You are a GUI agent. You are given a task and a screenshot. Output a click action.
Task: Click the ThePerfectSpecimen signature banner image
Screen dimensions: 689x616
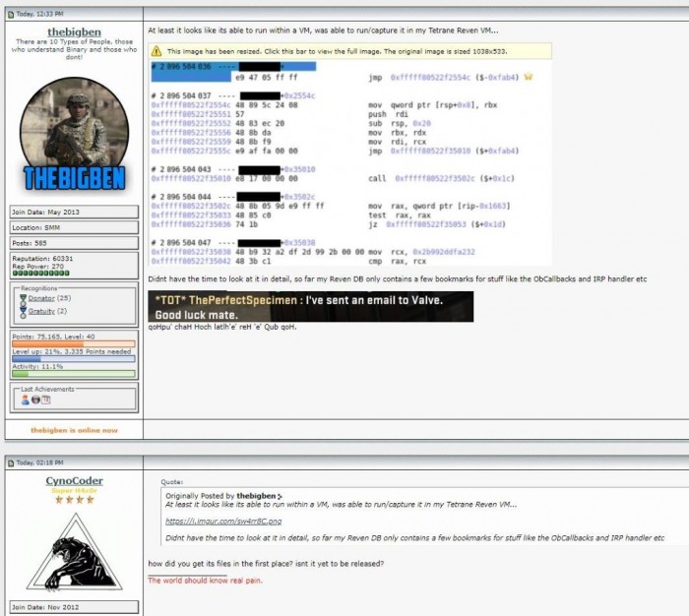click(311, 306)
